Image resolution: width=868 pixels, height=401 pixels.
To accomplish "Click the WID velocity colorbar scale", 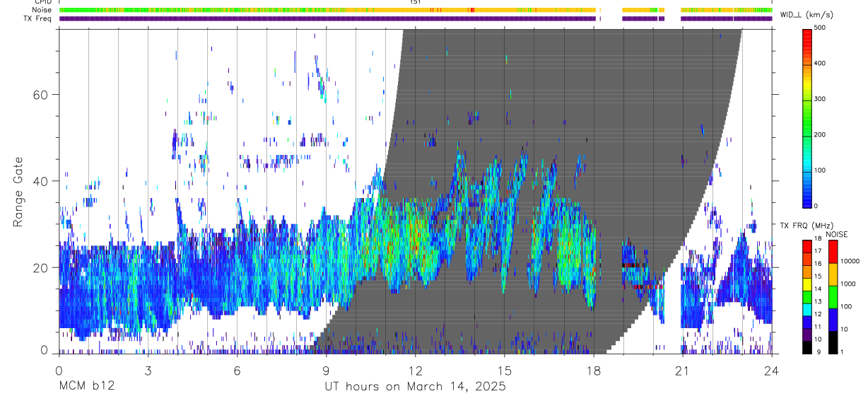I will (808, 117).
